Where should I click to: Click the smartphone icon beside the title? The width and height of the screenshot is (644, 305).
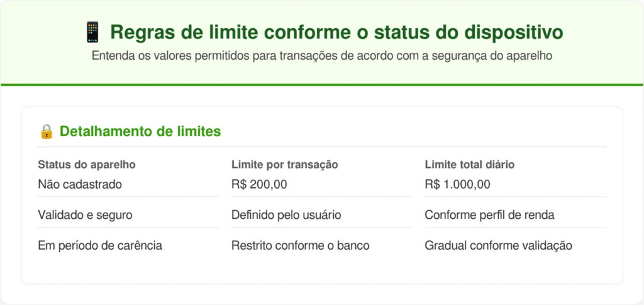[92, 31]
